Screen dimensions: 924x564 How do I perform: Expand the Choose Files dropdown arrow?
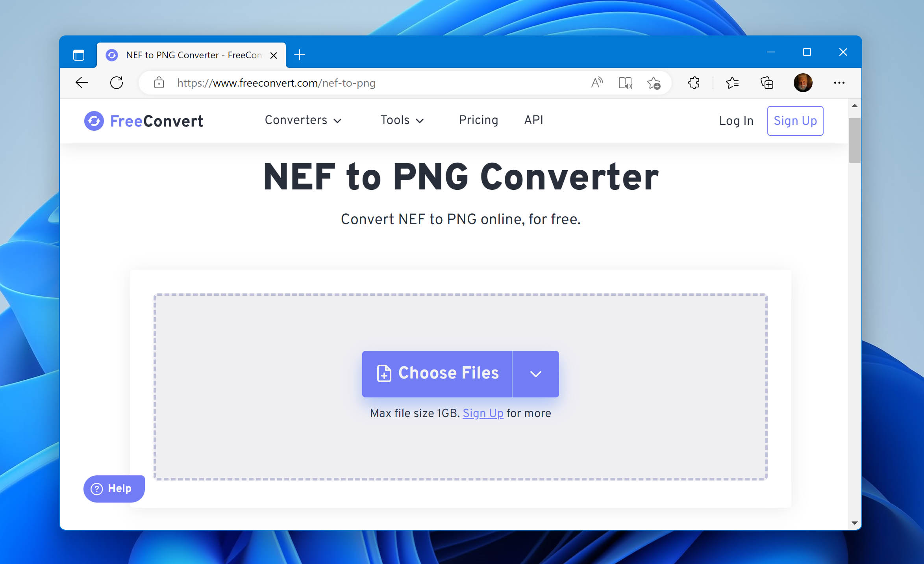[535, 373]
